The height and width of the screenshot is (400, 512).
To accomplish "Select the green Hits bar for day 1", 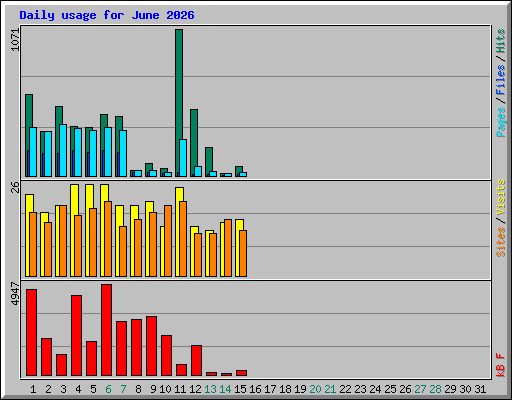I will pos(28,135).
